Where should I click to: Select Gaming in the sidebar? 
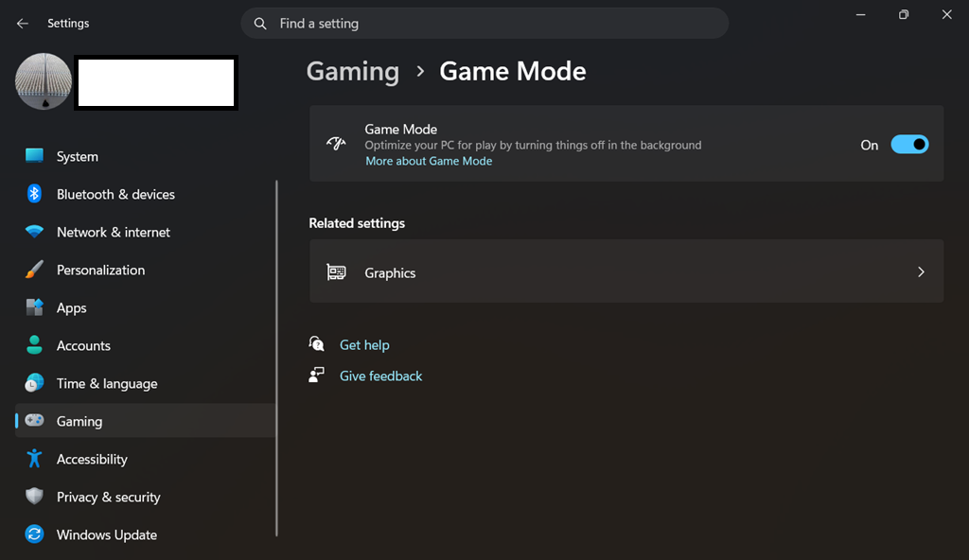tap(146, 421)
